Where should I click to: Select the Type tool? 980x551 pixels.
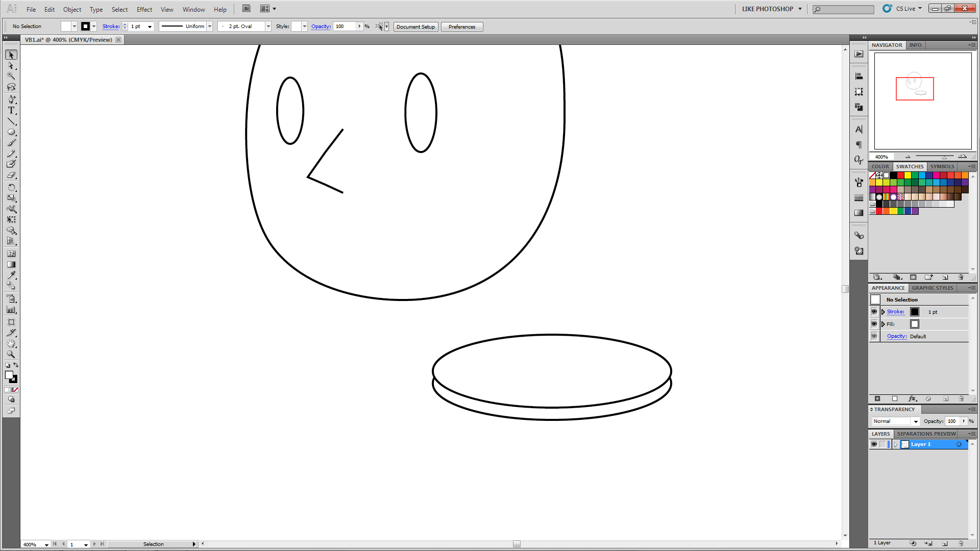11,110
